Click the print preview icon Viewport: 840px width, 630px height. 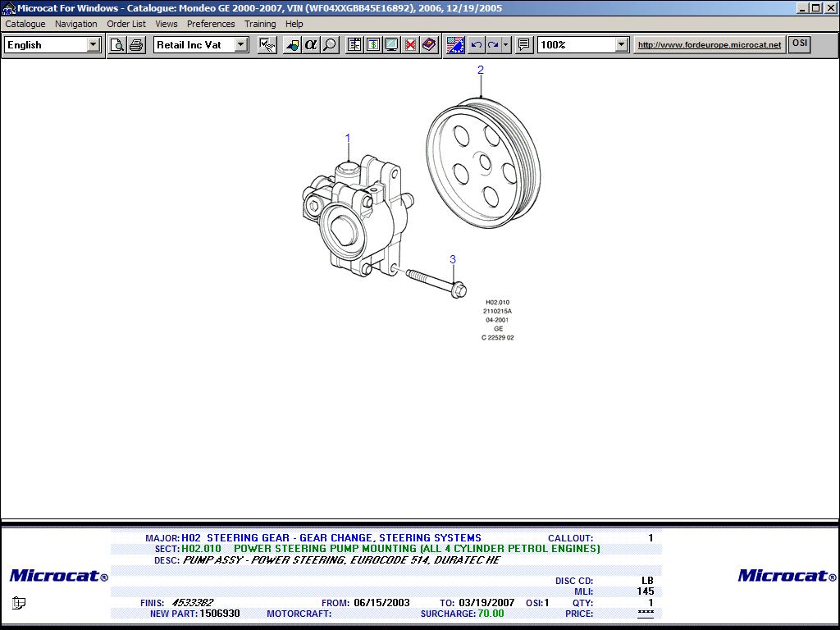[x=117, y=45]
